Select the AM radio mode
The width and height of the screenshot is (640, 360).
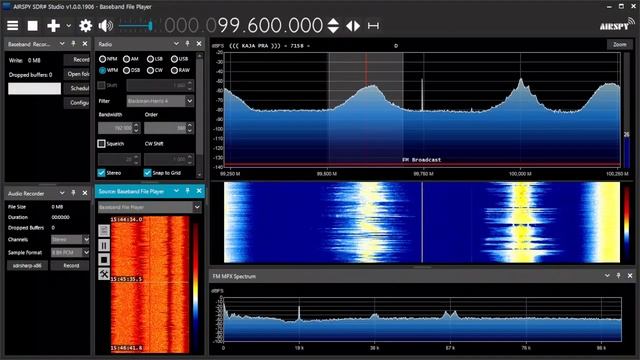pyautogui.click(x=131, y=59)
